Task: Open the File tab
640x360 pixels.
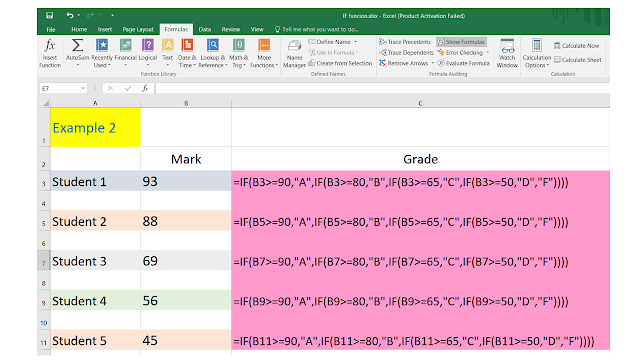Action: 51,29
